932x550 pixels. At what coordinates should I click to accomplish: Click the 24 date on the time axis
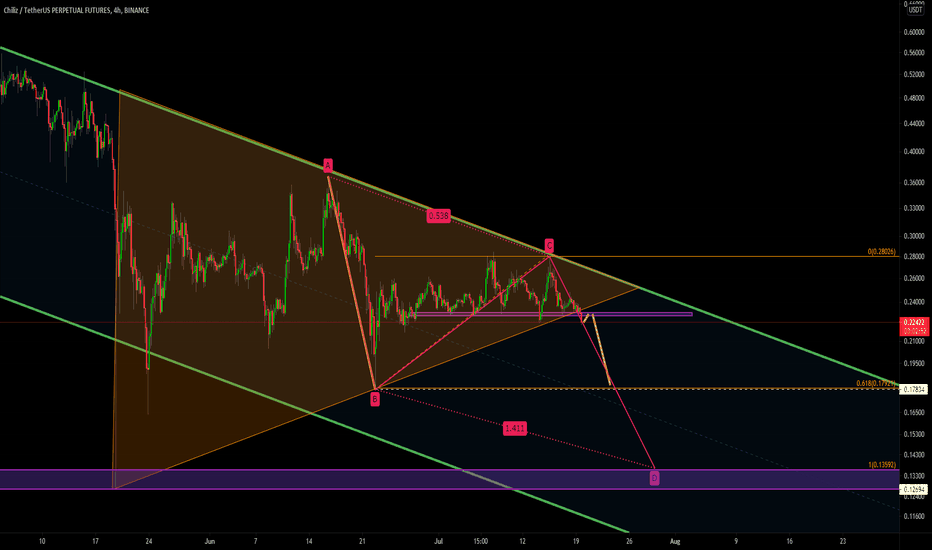pos(149,541)
